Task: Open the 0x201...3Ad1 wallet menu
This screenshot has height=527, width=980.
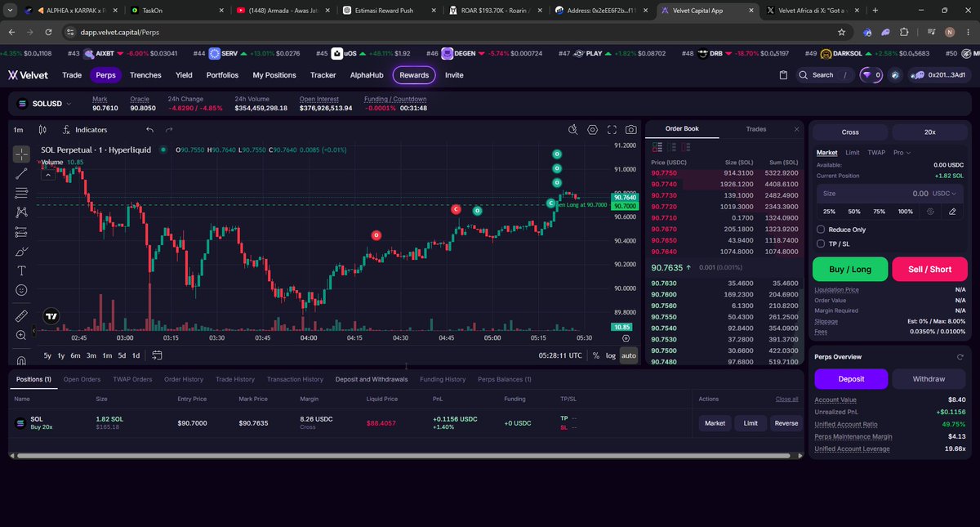Action: coord(939,74)
